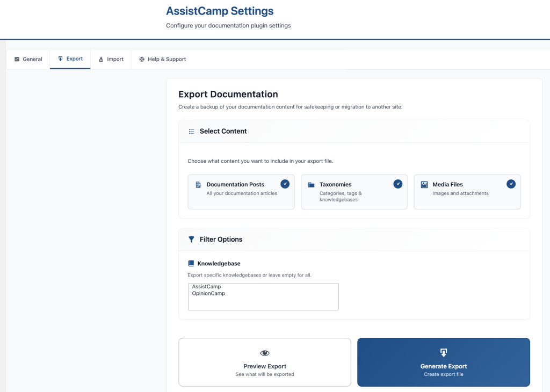This screenshot has height=392, width=550.
Task: Click the Import tab upload icon
Action: (101, 59)
